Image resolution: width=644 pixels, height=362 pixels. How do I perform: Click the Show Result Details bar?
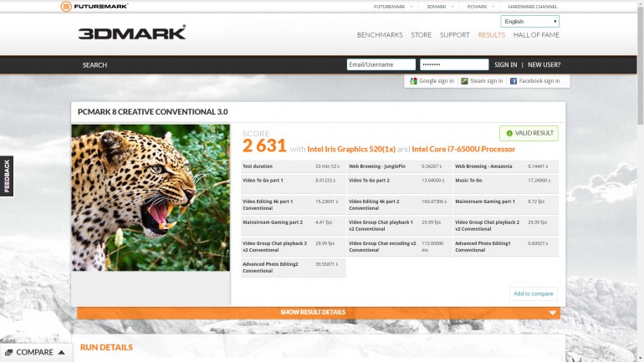point(319,313)
